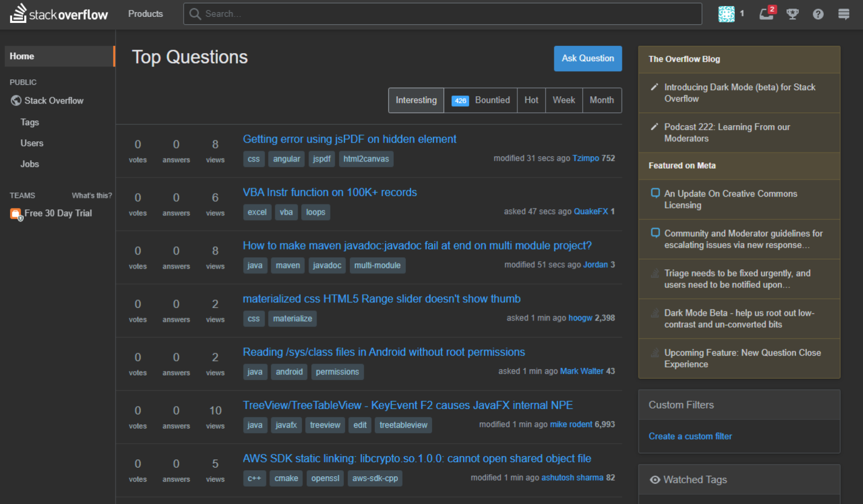This screenshot has width=863, height=504.
Task: Open user mike rodent's profile
Action: pos(571,425)
